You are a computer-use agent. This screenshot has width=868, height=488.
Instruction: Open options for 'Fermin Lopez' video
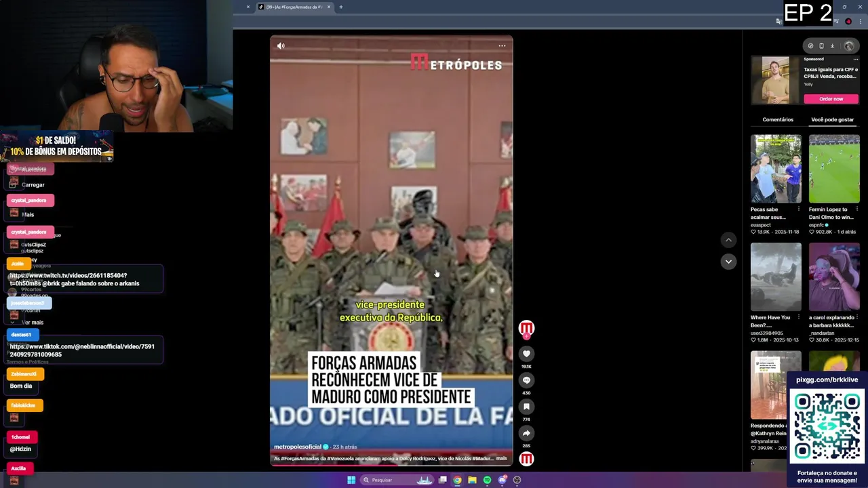(x=857, y=209)
